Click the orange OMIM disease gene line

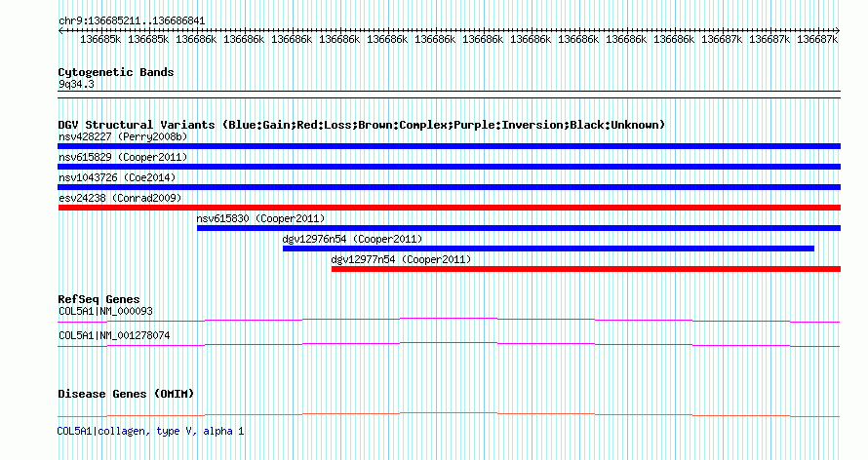click(x=449, y=414)
